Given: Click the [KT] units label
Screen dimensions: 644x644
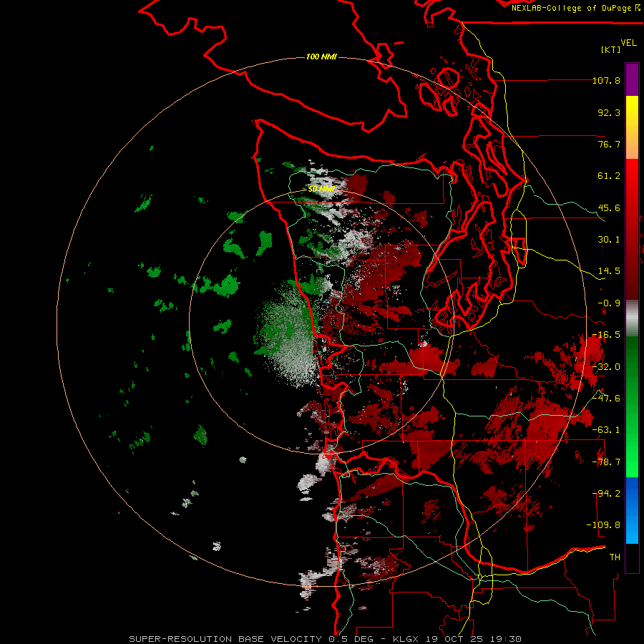Looking at the screenshot, I should pyautogui.click(x=611, y=49).
